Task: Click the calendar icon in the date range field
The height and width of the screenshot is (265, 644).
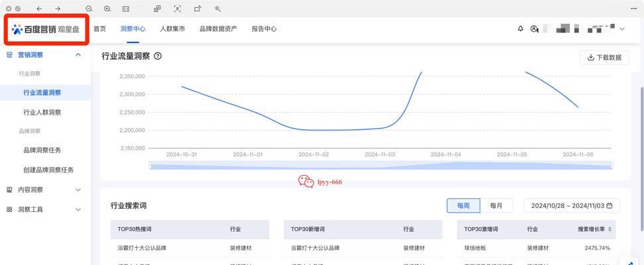Action: pos(610,205)
